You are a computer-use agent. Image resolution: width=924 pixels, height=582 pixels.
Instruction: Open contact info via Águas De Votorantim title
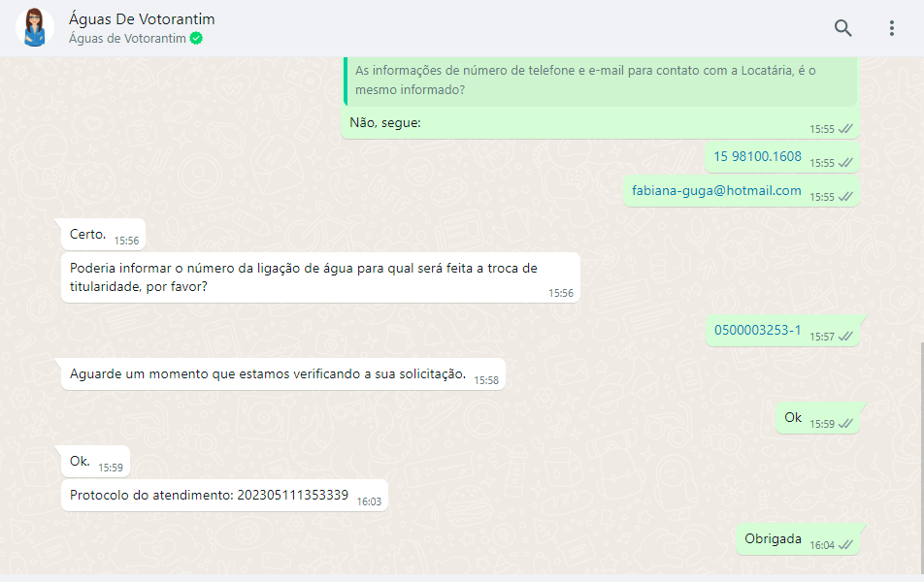point(142,19)
